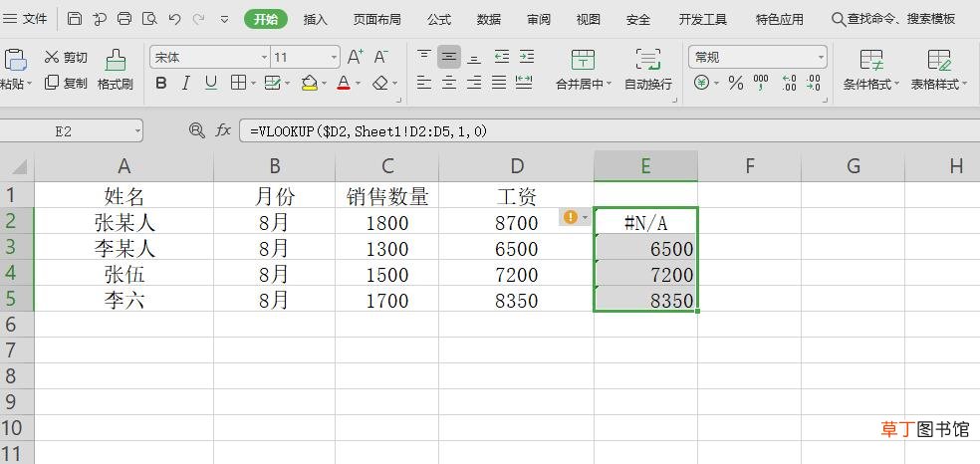Redo the last undone action
Screen dimensions: 980x464
tap(199, 19)
